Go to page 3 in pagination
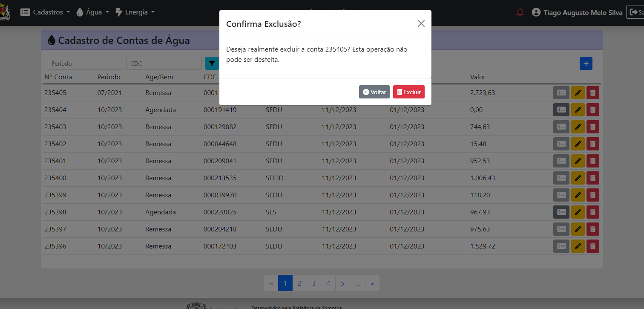This screenshot has width=644, height=309. pyautogui.click(x=314, y=283)
